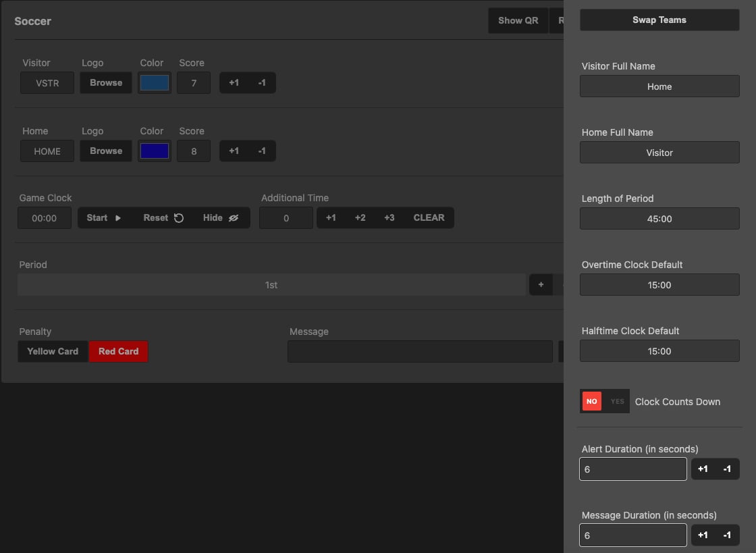
Task: Subtract one point from Home score
Action: point(262,151)
